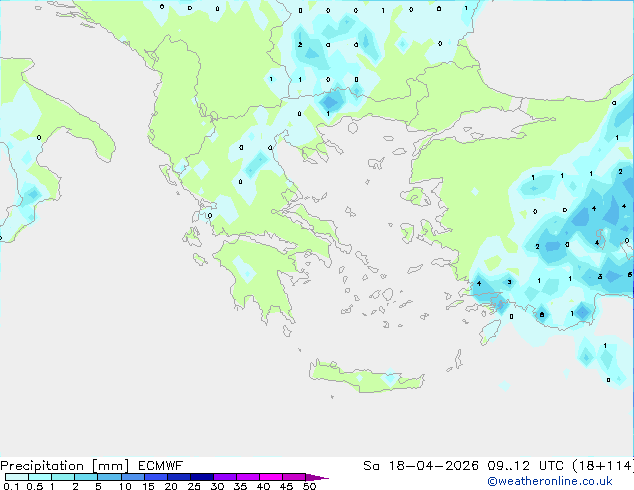Select the 30–35 mm violet legend swatch
This screenshot has height=490, width=634.
225,477
